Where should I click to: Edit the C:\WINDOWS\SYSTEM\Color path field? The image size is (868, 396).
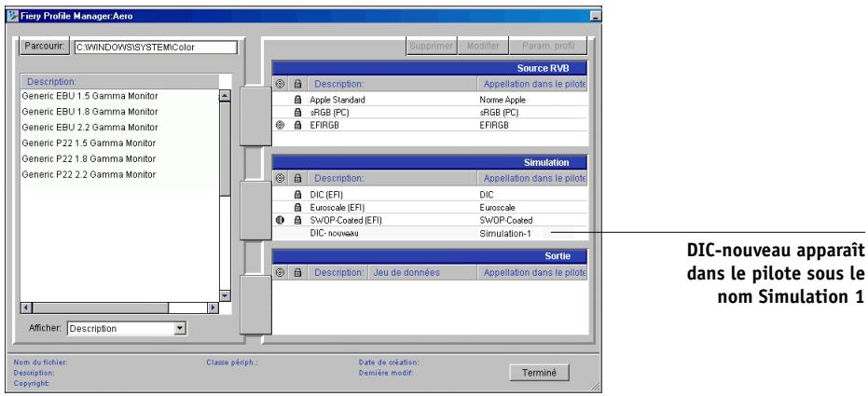click(x=156, y=47)
